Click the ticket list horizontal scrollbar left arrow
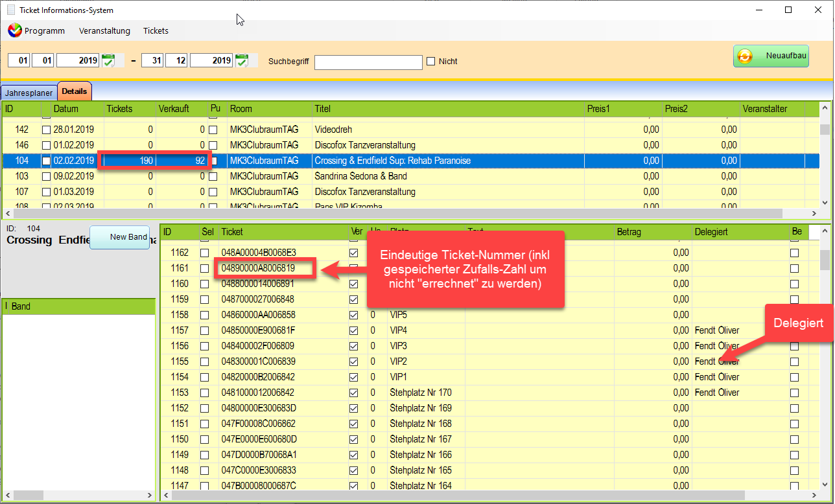Viewport: 835px width, 504px height. tap(166, 496)
